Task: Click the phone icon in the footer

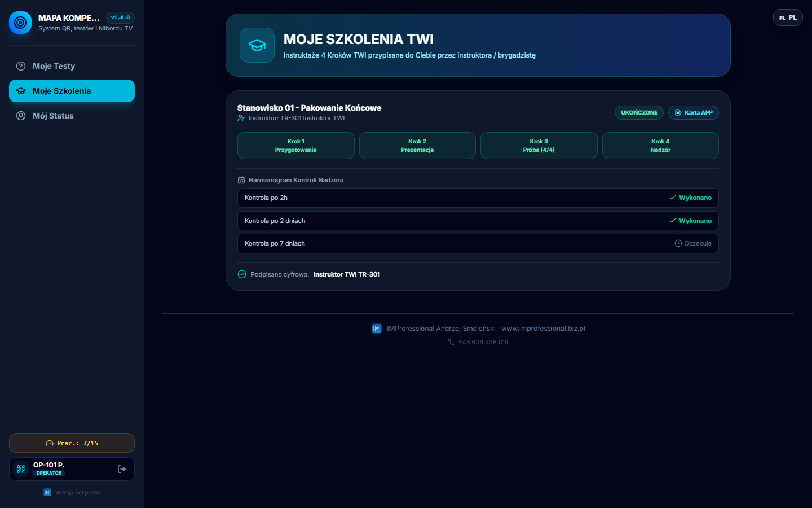Action: pyautogui.click(x=451, y=342)
